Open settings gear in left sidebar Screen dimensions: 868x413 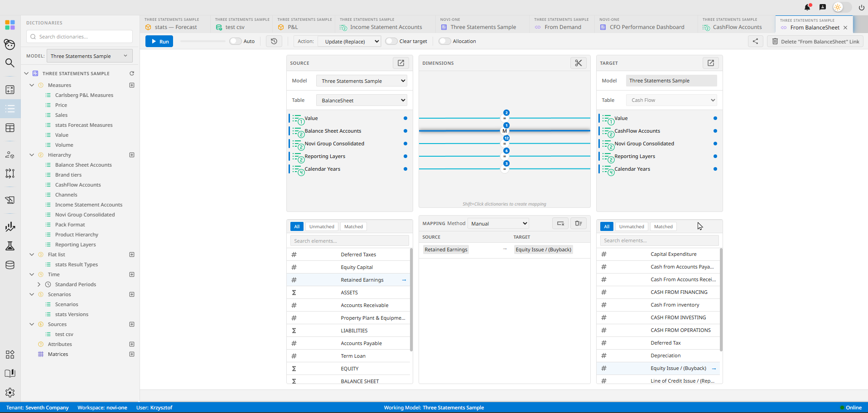pyautogui.click(x=10, y=393)
